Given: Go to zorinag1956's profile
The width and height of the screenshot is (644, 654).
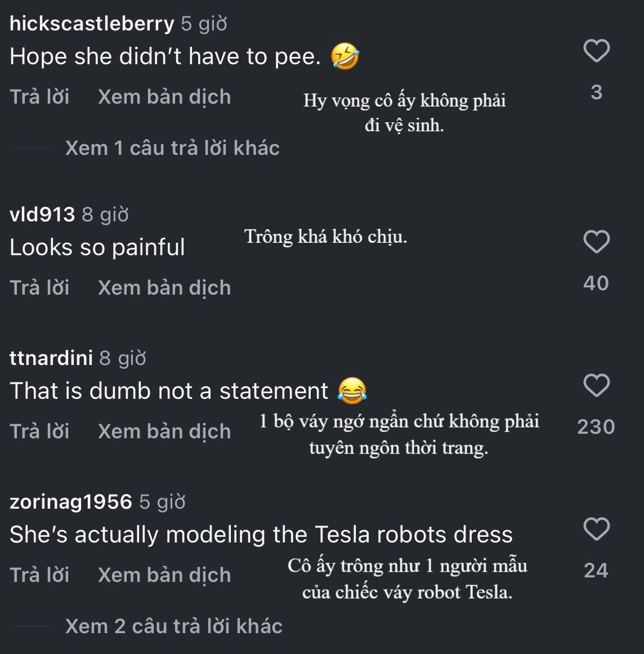Looking at the screenshot, I should tap(71, 502).
